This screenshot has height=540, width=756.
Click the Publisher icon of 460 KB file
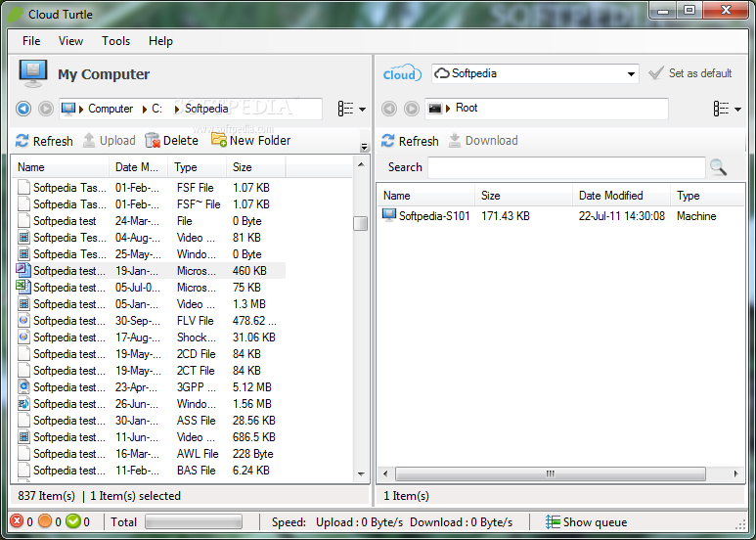click(23, 270)
